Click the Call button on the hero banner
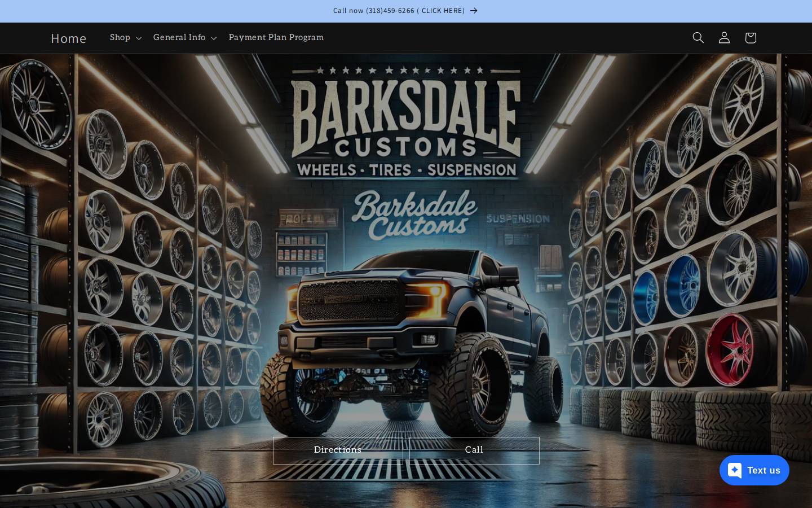The height and width of the screenshot is (508, 812). click(474, 450)
